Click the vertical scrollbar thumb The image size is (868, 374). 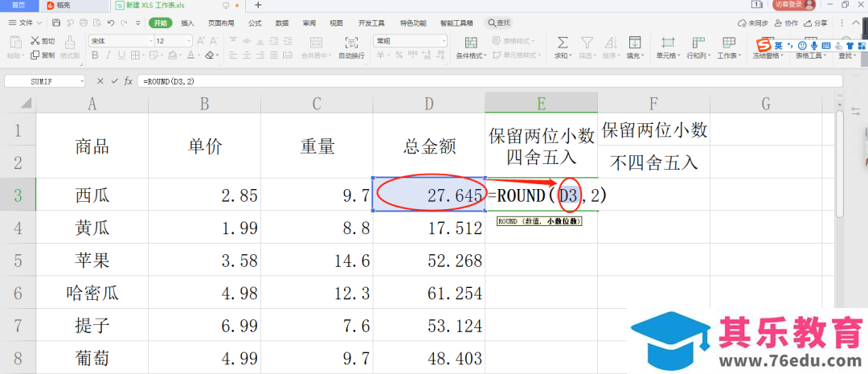839,163
